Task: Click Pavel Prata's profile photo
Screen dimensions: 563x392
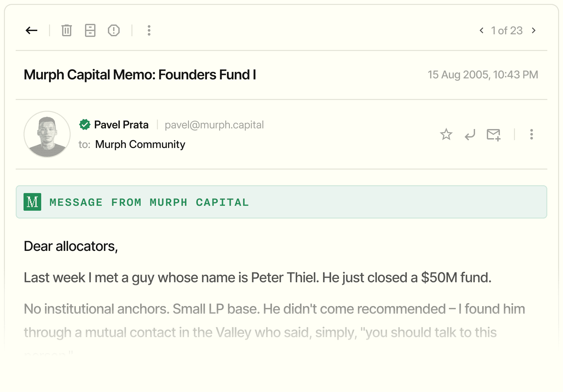Action: tap(47, 134)
